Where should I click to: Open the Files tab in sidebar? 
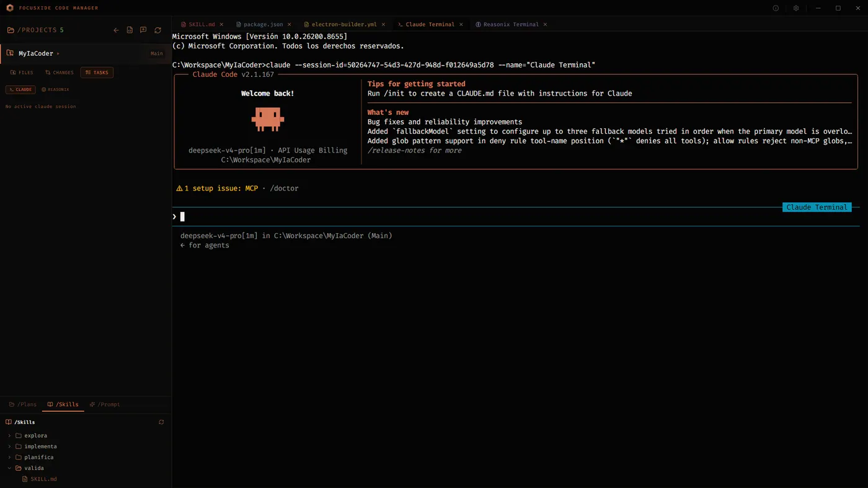tap(22, 73)
